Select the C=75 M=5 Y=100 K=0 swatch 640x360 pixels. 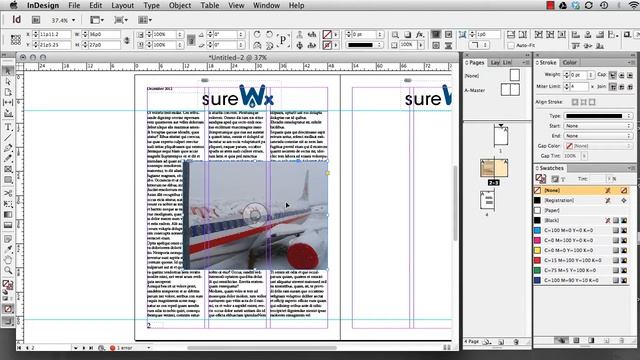click(x=582, y=270)
